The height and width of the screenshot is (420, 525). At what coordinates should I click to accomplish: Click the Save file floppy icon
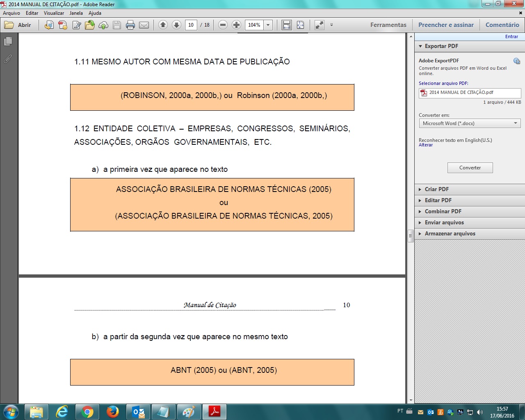coord(117,25)
